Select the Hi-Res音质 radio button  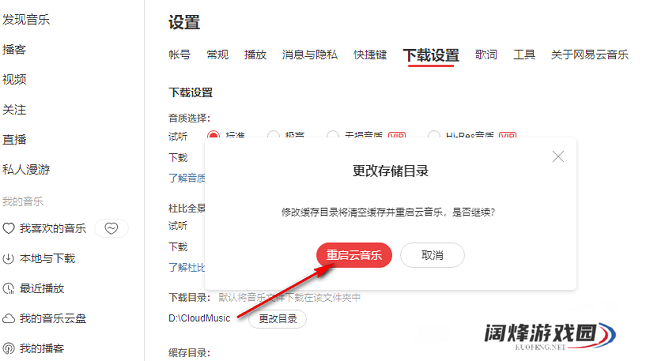point(434,135)
